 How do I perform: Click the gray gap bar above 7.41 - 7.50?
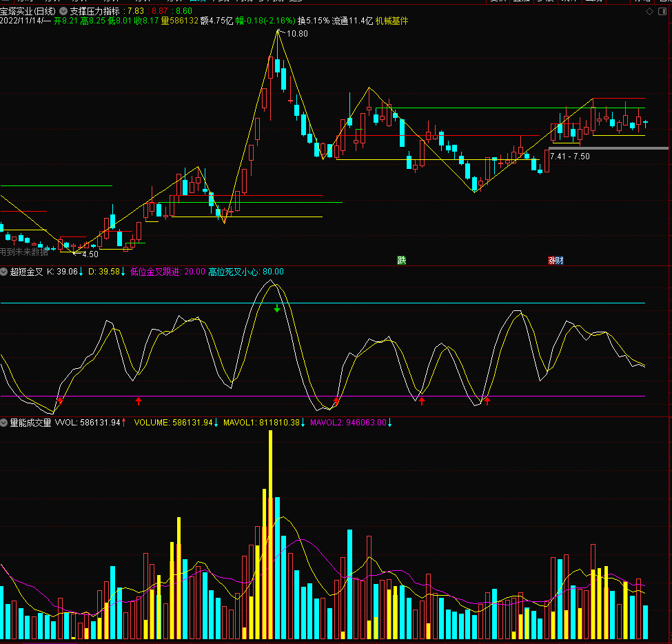pyautogui.click(x=609, y=148)
